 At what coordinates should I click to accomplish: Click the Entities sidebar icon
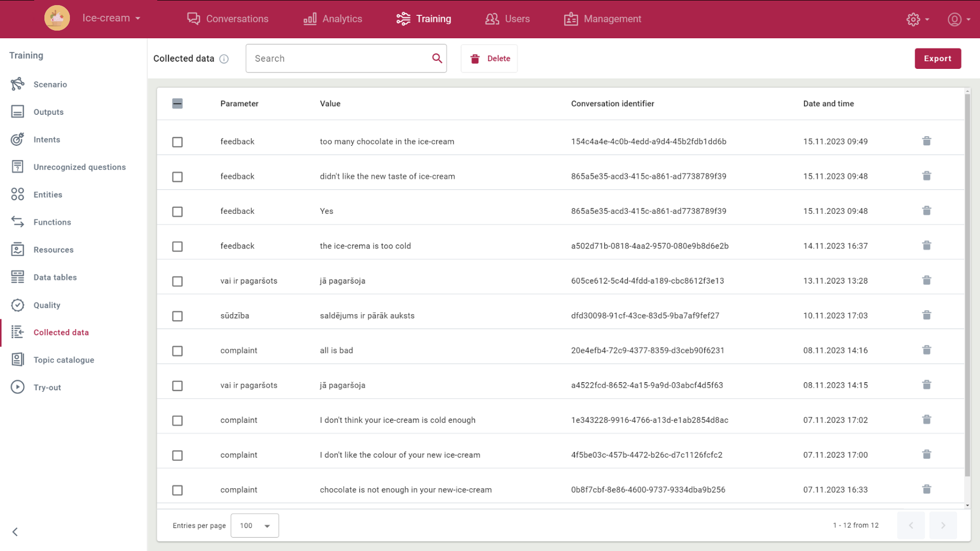coord(18,194)
